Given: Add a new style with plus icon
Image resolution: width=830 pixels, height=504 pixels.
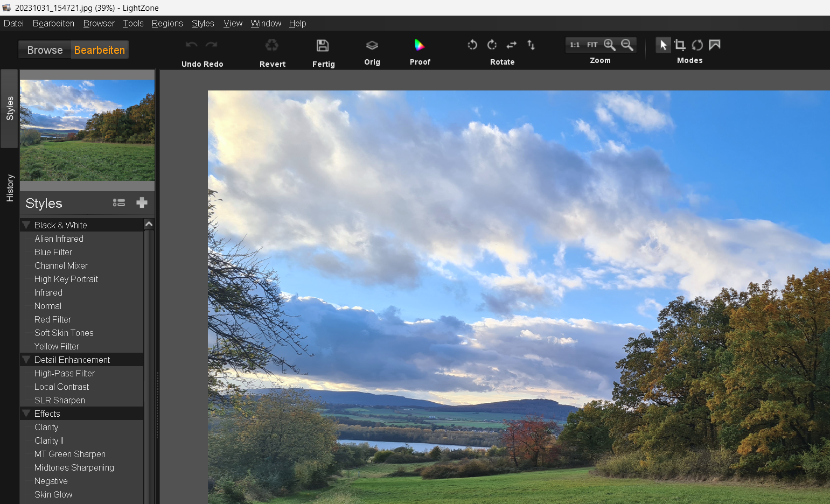Looking at the screenshot, I should coord(142,202).
